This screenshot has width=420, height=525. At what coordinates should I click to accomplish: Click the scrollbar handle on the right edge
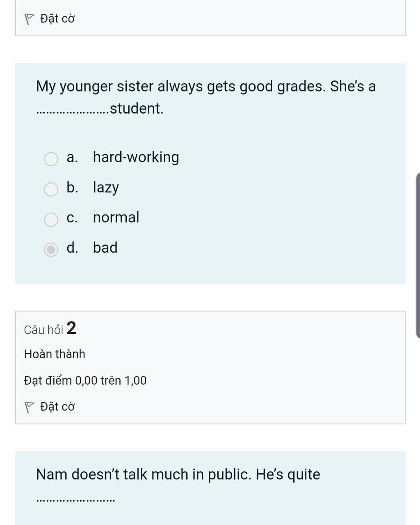418,256
